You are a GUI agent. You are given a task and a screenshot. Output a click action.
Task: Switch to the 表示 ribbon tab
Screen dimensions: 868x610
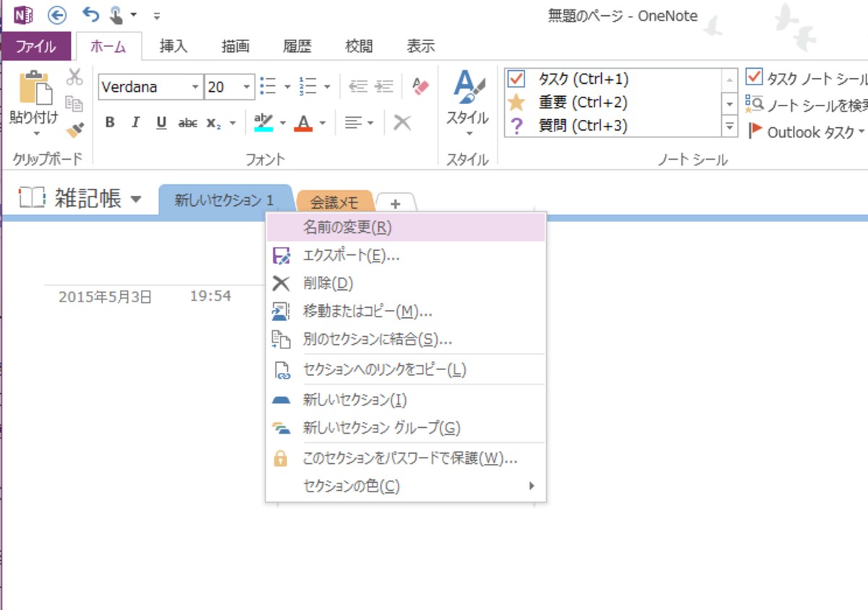click(421, 47)
